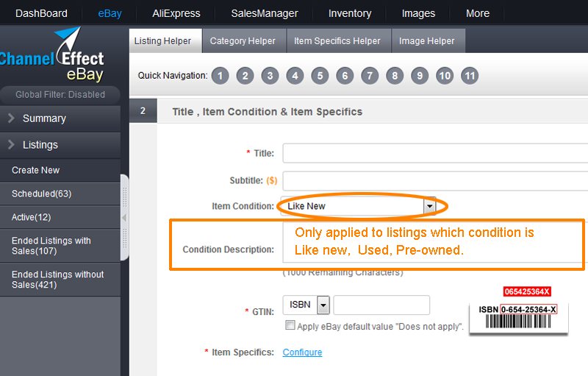588x376 pixels.
Task: Expand the Summary sidebar section
Action: 60,118
